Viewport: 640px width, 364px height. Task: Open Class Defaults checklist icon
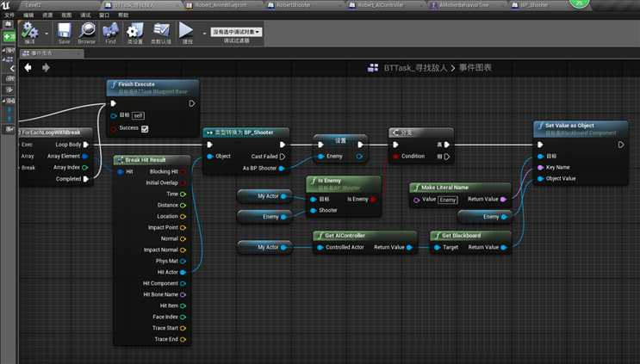point(161,31)
